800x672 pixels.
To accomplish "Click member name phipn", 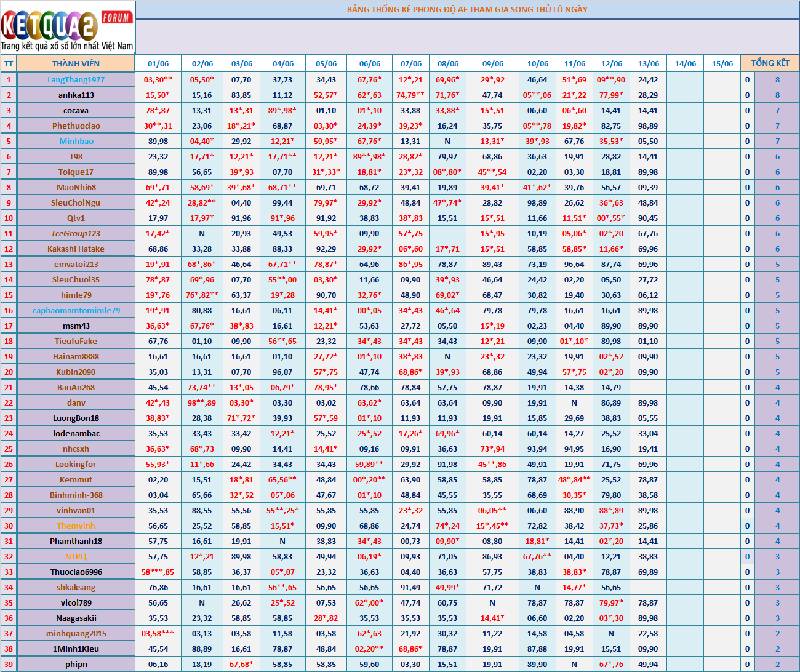I will (76, 664).
